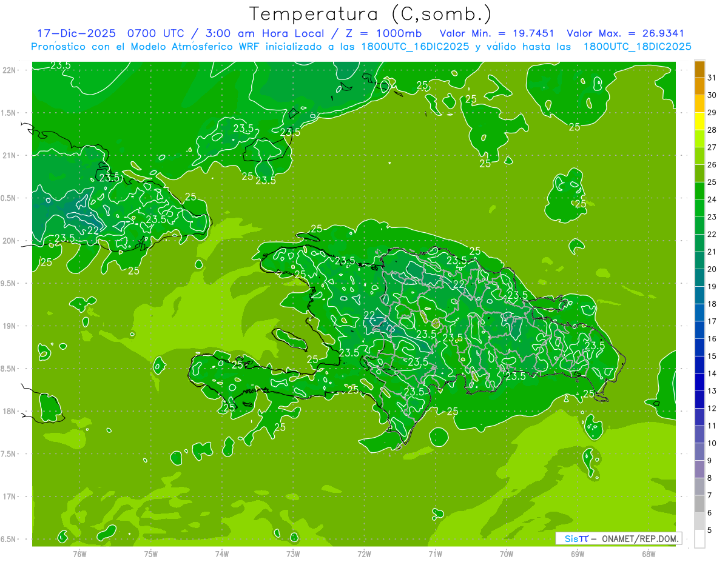Image resolution: width=728 pixels, height=562 pixels.
Task: Click the color scale label "30"
Action: [712, 95]
